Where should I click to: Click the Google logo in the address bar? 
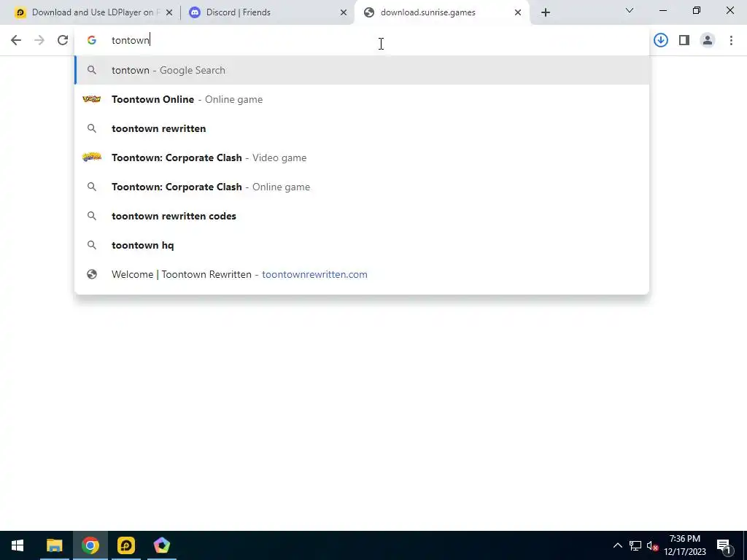click(x=92, y=40)
